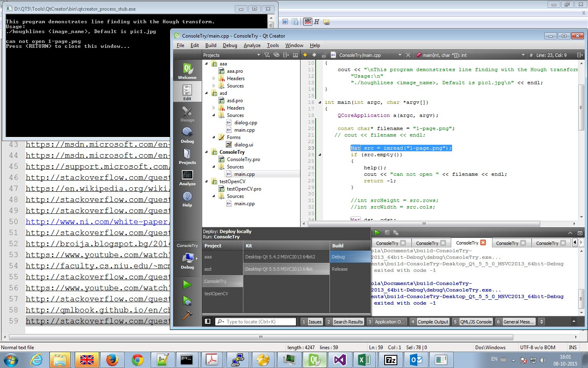588x368 pixels.
Task: Open the Welcome mode in Qt Creator
Action: [x=187, y=71]
